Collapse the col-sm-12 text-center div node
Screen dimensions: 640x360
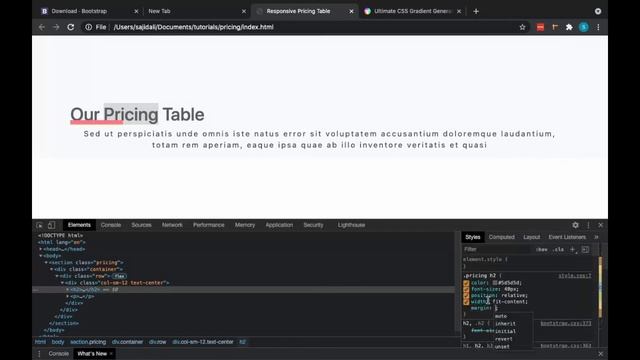pos(62,283)
